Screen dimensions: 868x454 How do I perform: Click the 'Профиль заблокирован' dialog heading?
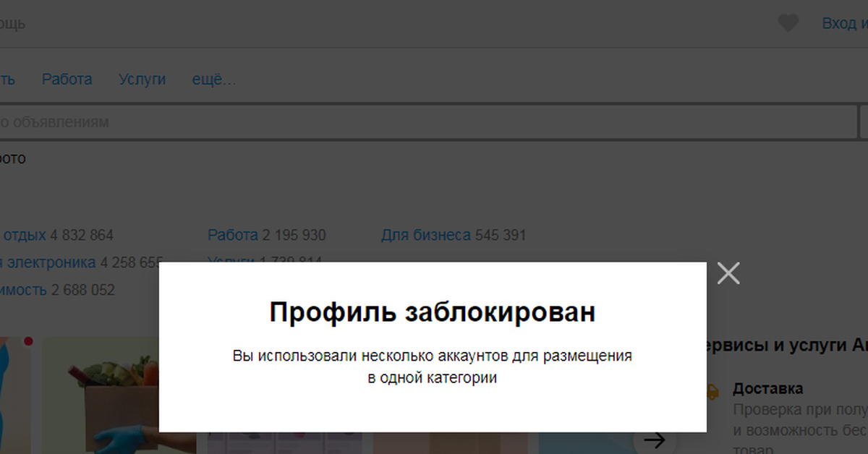click(433, 312)
